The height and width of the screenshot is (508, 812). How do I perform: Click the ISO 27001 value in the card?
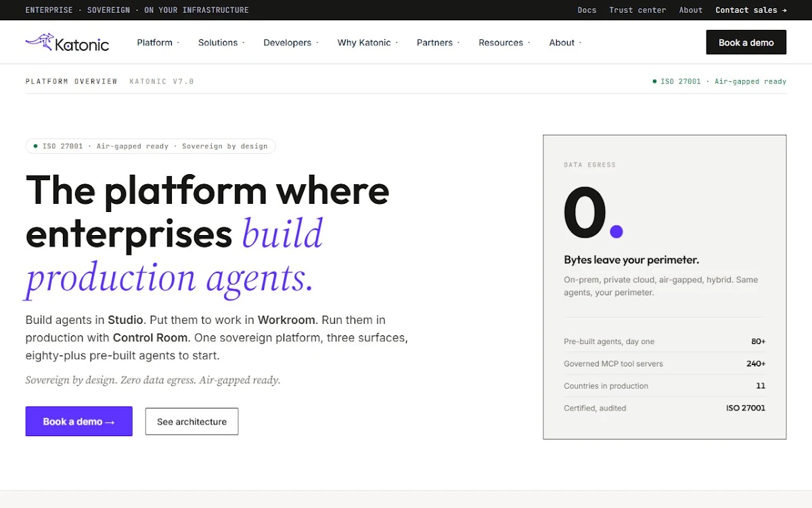pos(746,408)
